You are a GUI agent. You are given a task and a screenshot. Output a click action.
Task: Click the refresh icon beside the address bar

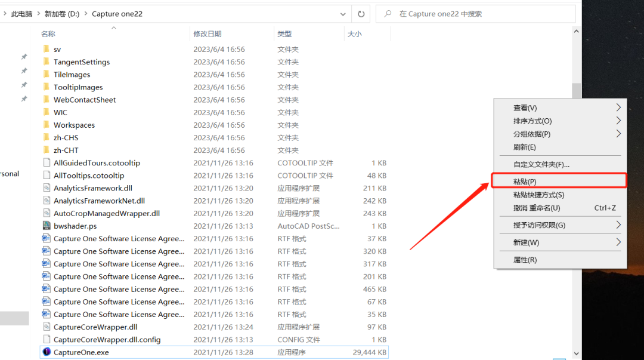(x=361, y=14)
